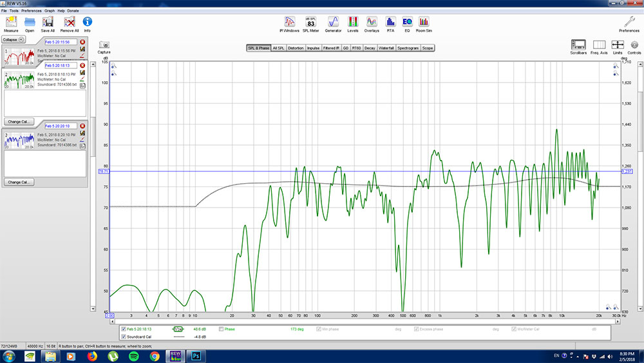Viewport: 644px width, 363px height.
Task: Open the Windows Start menu
Action: pyautogui.click(x=9, y=356)
